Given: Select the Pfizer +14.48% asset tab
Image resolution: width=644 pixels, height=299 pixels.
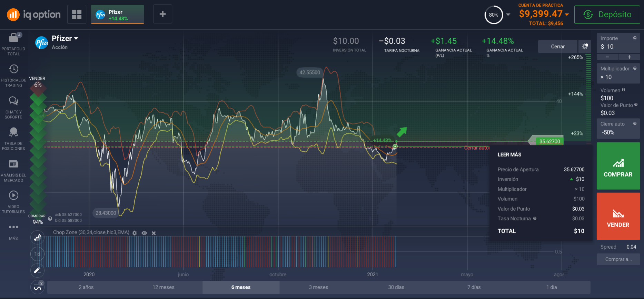Looking at the screenshot, I should [117, 14].
